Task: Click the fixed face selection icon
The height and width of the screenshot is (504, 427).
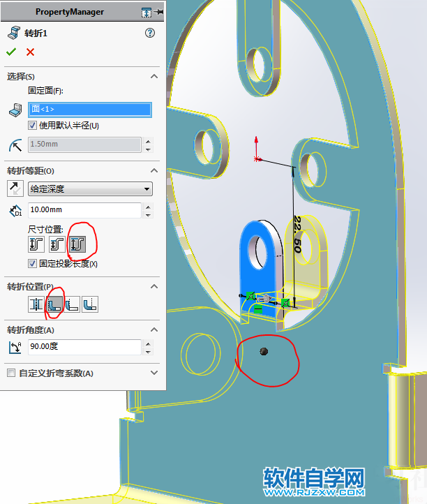Action: point(15,110)
